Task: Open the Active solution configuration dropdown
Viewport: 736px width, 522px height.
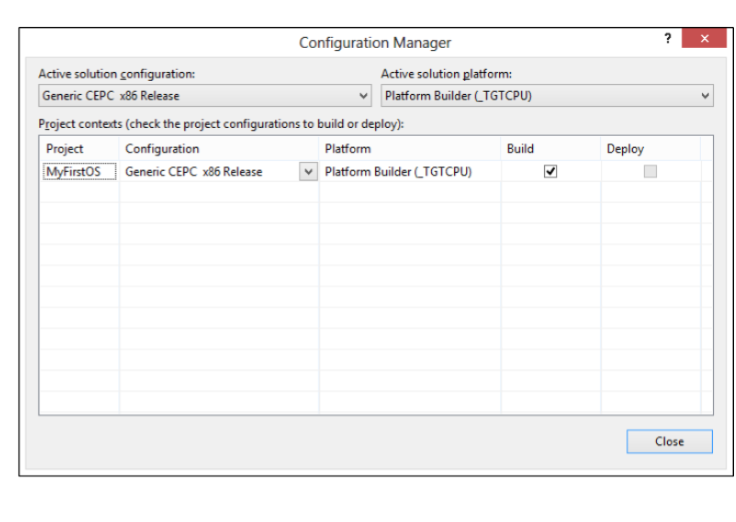Action: pyautogui.click(x=205, y=96)
